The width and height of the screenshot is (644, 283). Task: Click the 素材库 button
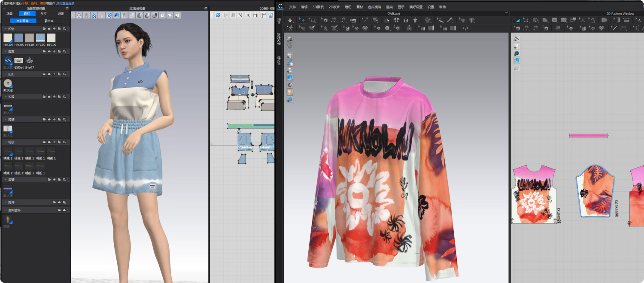[49, 21]
